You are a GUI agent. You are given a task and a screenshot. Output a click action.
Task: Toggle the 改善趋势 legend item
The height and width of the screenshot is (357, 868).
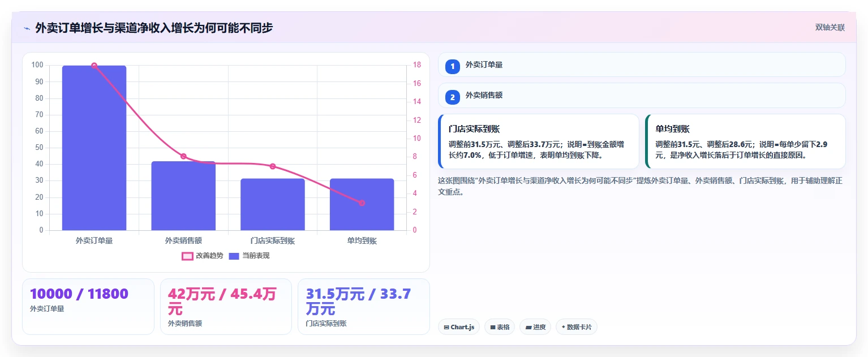202,256
